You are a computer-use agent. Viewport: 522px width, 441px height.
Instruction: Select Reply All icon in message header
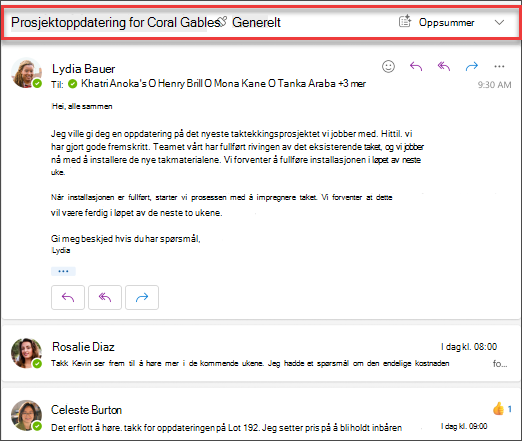pyautogui.click(x=444, y=66)
